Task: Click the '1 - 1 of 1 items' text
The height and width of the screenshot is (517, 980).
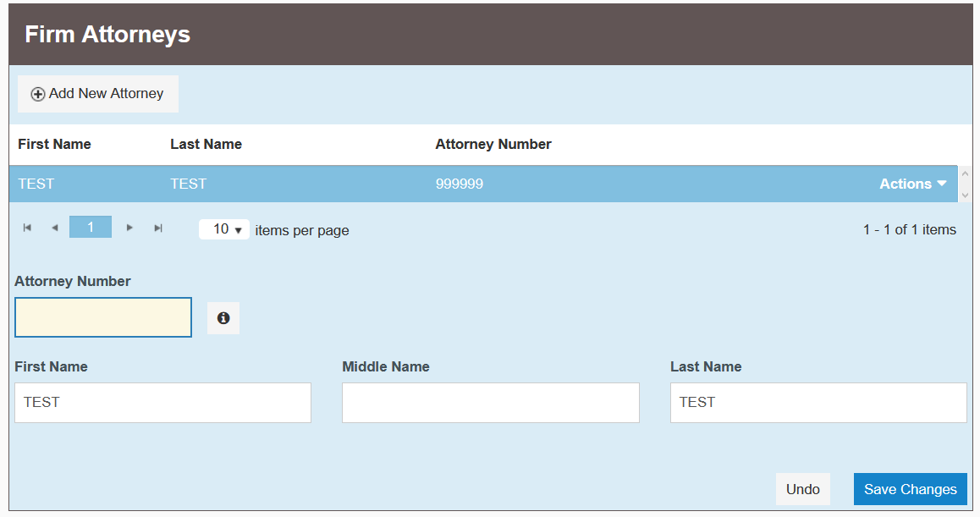Action: tap(910, 229)
